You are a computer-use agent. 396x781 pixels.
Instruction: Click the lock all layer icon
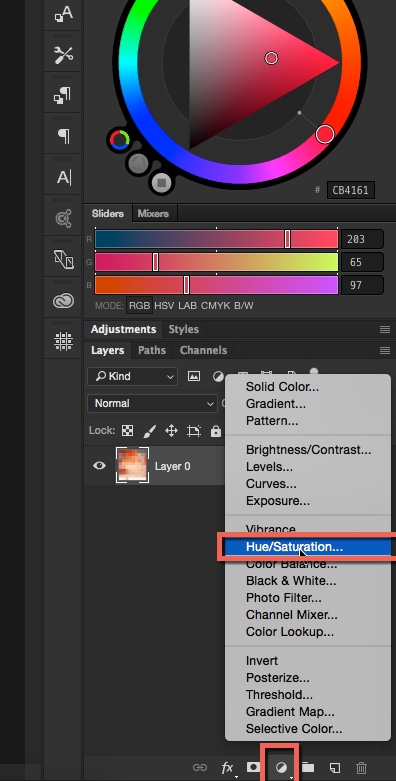215,431
